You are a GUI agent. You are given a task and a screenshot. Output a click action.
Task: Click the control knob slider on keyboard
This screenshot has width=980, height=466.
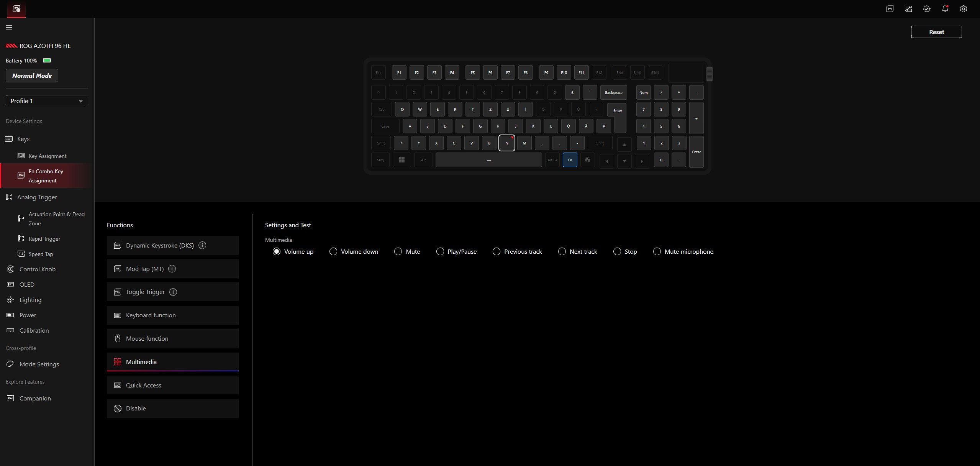(x=709, y=74)
